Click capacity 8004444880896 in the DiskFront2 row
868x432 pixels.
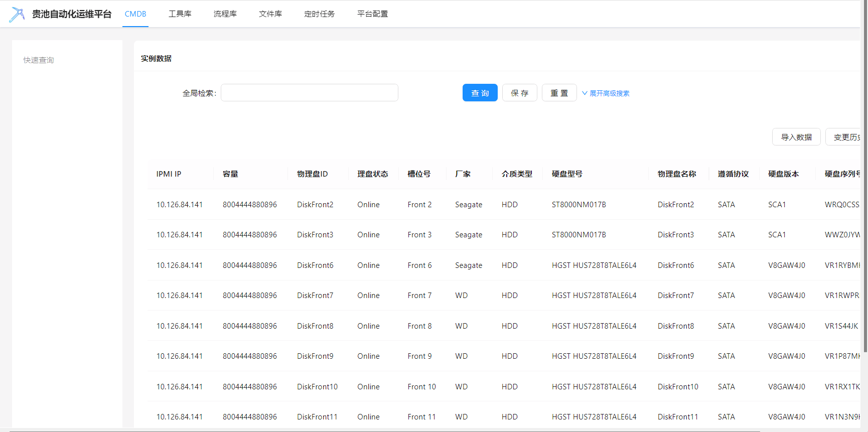250,205
